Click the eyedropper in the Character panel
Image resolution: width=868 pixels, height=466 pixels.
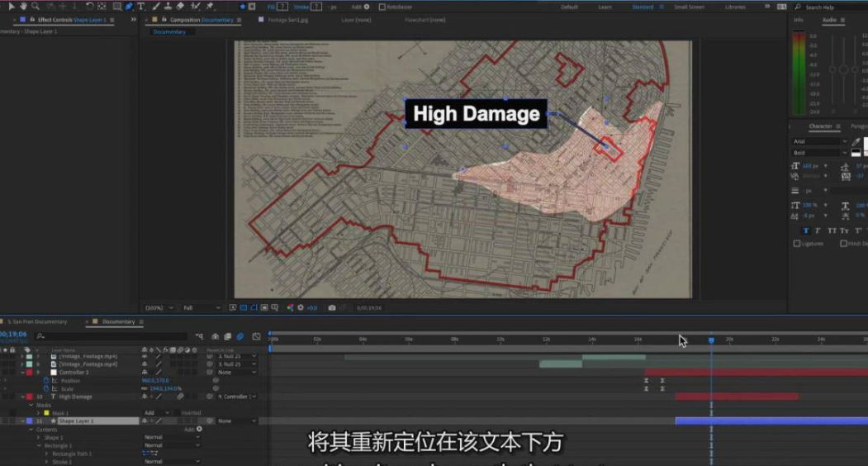tap(856, 142)
